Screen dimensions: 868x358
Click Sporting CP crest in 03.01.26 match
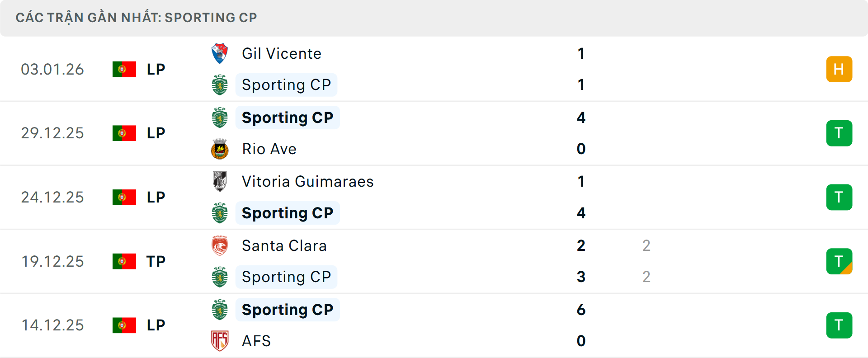coord(220,85)
